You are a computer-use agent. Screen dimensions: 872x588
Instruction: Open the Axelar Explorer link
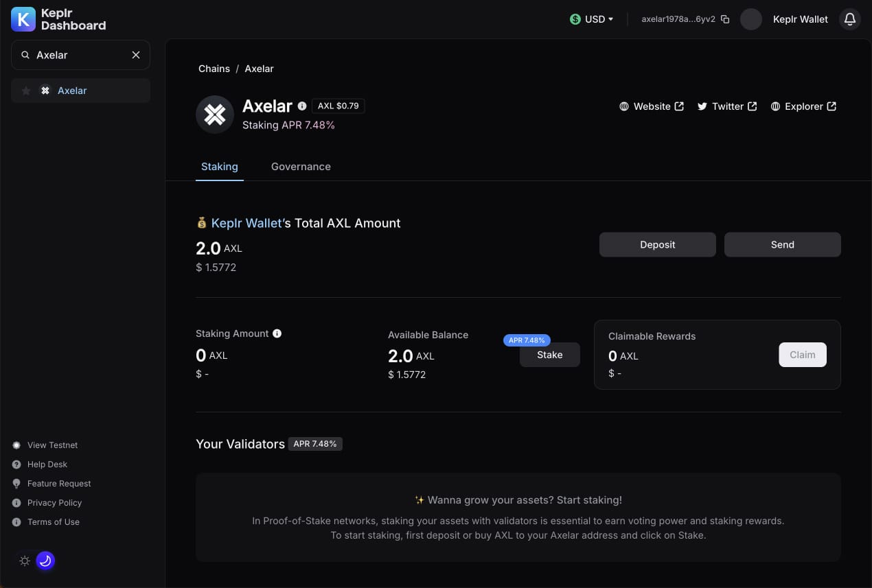click(x=803, y=106)
